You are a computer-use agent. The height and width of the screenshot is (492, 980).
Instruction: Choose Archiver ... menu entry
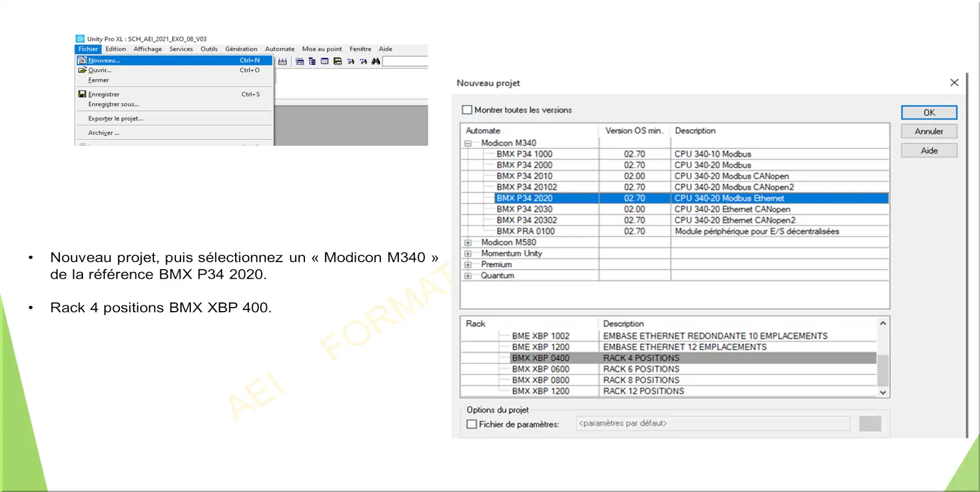[174, 133]
